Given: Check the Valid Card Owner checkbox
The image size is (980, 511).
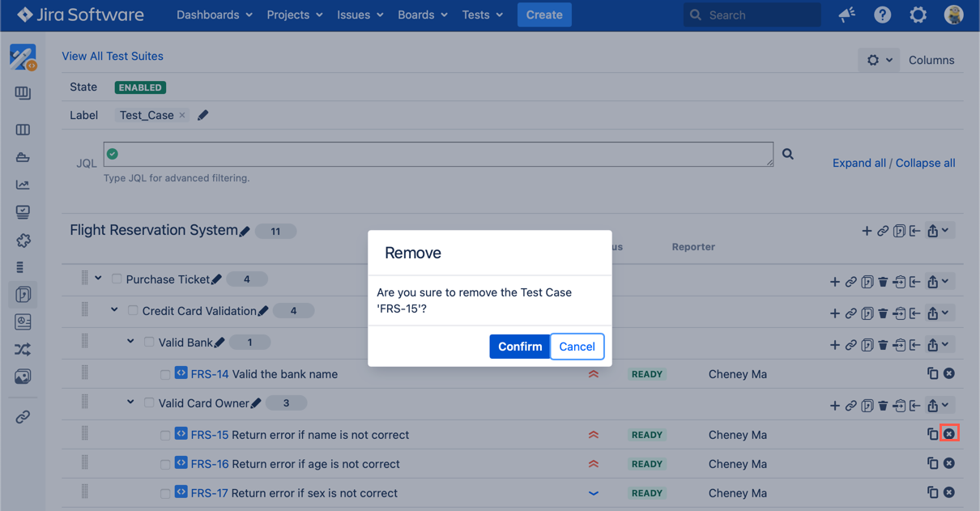Looking at the screenshot, I should tap(149, 402).
